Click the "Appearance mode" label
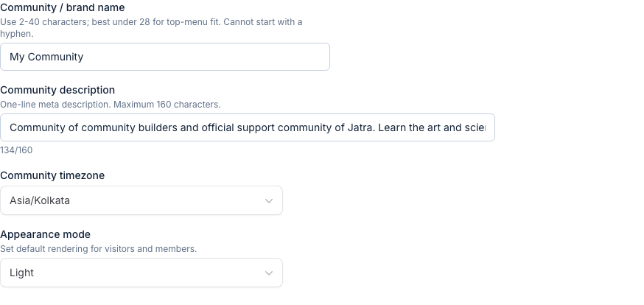Screen dimensions: 644x305 tap(45, 234)
